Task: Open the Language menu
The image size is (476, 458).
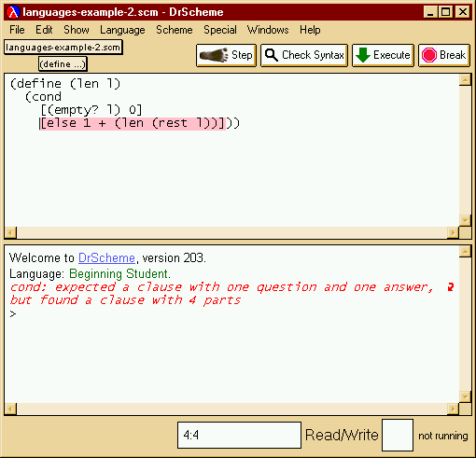Action: pyautogui.click(x=122, y=30)
